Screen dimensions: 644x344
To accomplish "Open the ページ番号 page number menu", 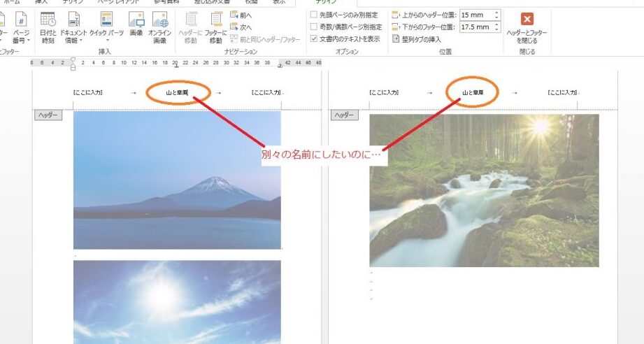I will click(21, 28).
